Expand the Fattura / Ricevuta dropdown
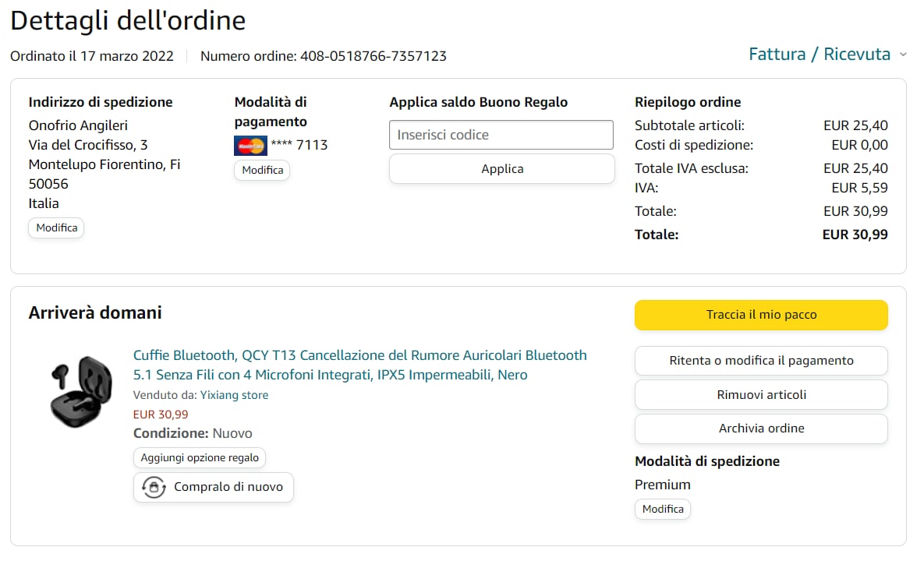The width and height of the screenshot is (924, 561). (x=827, y=55)
